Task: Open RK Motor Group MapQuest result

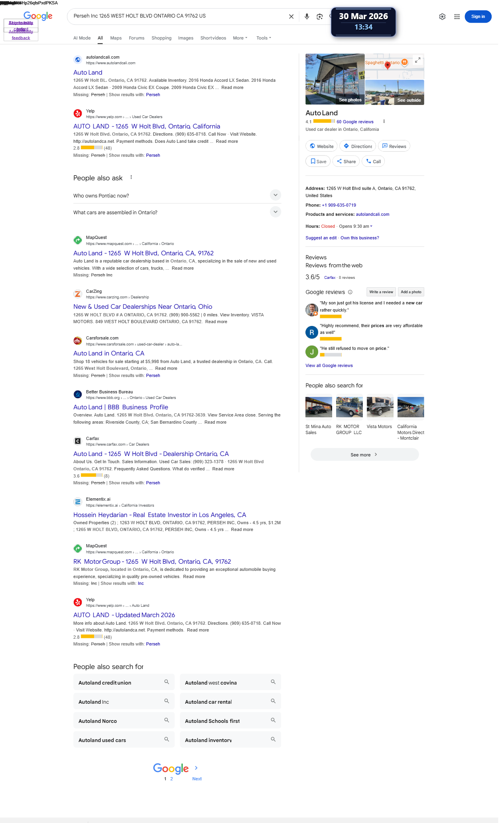Action: click(x=152, y=561)
